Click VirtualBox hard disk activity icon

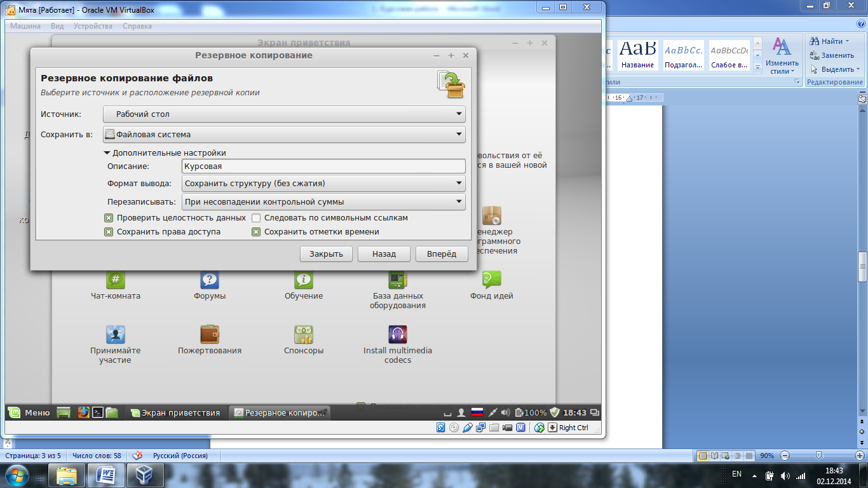tap(441, 428)
